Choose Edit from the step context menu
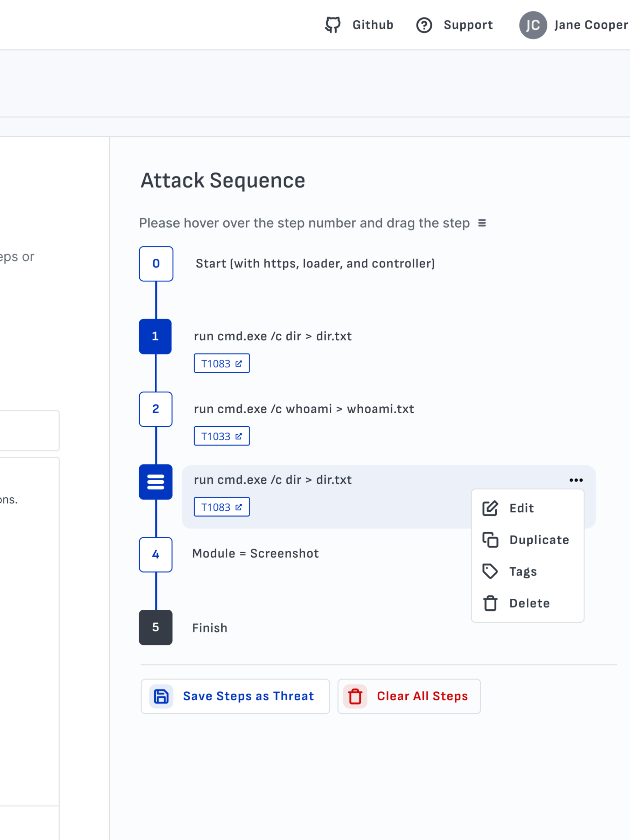The width and height of the screenshot is (630, 840). 521,508
